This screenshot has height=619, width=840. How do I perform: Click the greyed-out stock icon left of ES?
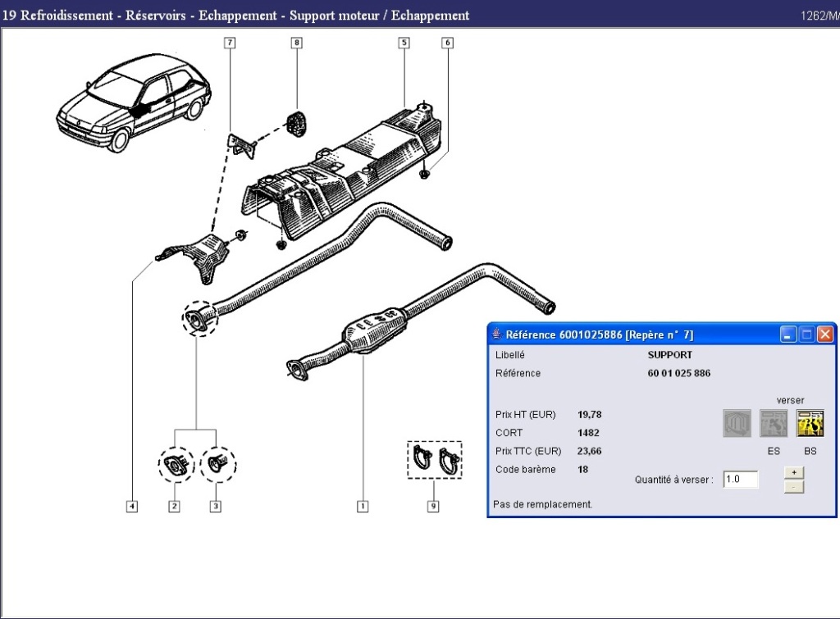[737, 423]
